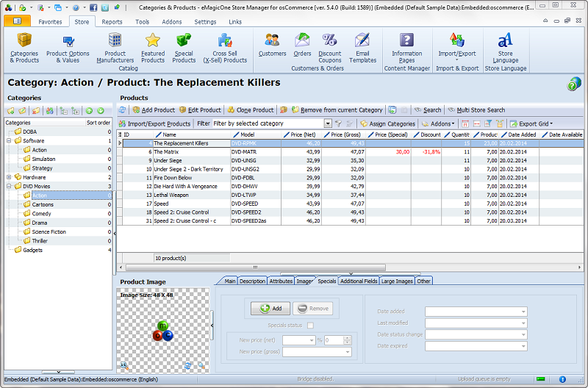The width and height of the screenshot is (588, 388).
Task: Open Product Options & Values
Action: (68, 48)
